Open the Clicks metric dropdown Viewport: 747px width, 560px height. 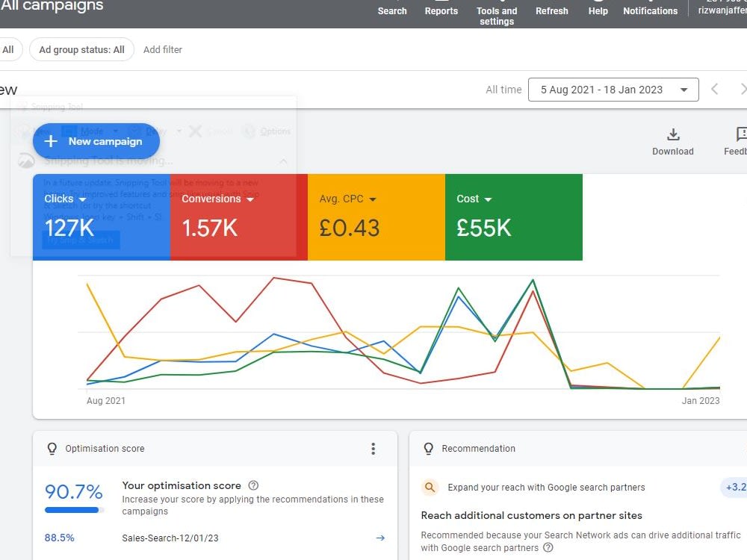(82, 199)
